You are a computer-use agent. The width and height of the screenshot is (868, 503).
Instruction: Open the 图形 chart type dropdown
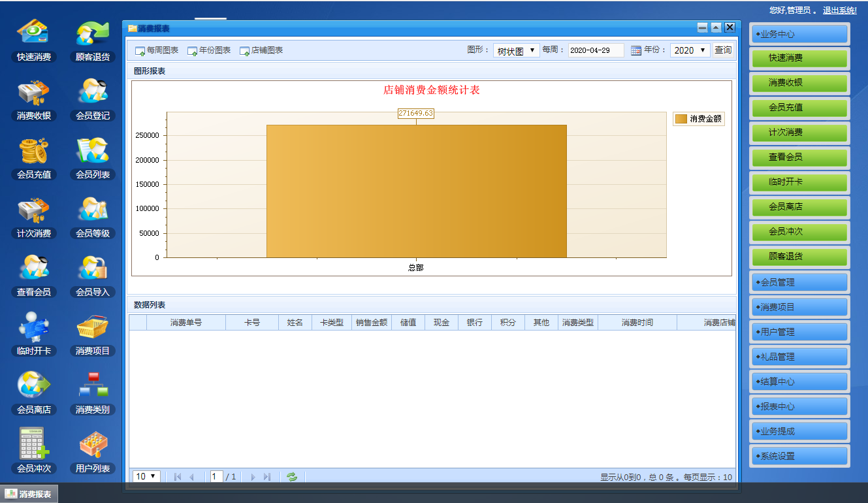click(x=516, y=50)
